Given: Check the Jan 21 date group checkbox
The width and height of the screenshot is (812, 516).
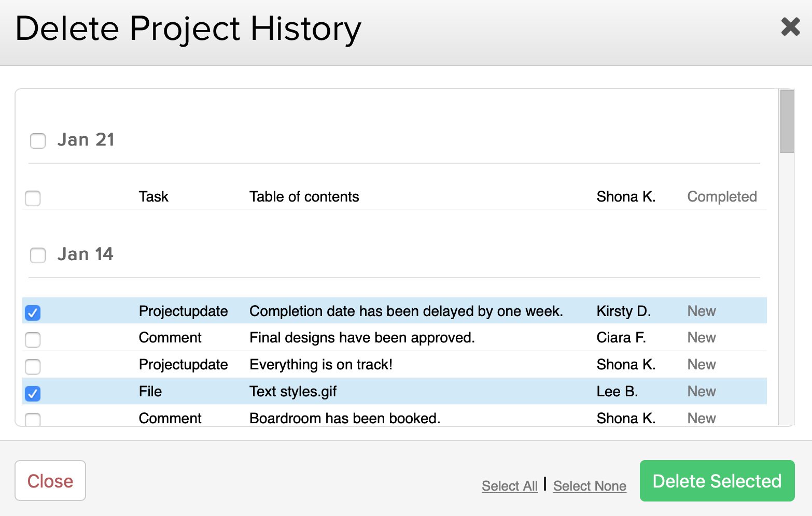Looking at the screenshot, I should click(x=38, y=140).
